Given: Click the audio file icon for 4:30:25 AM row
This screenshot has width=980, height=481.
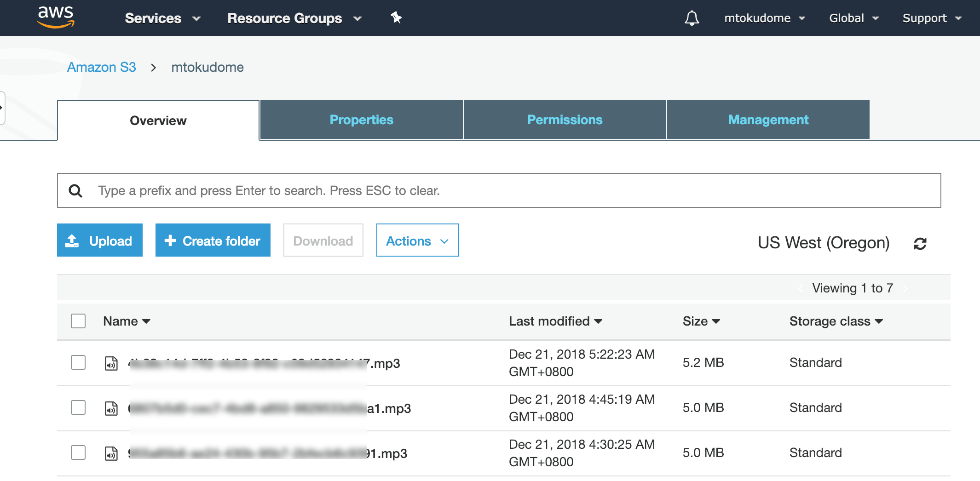Looking at the screenshot, I should pos(111,453).
